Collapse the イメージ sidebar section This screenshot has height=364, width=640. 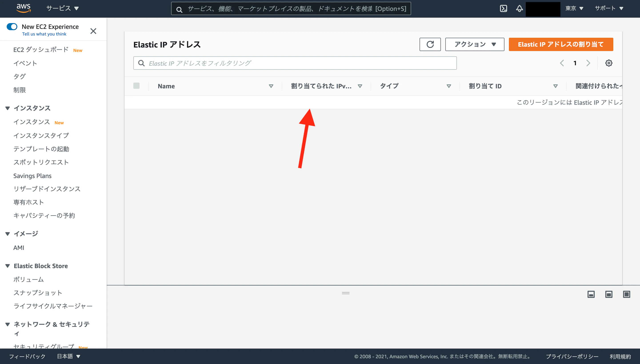coord(8,234)
